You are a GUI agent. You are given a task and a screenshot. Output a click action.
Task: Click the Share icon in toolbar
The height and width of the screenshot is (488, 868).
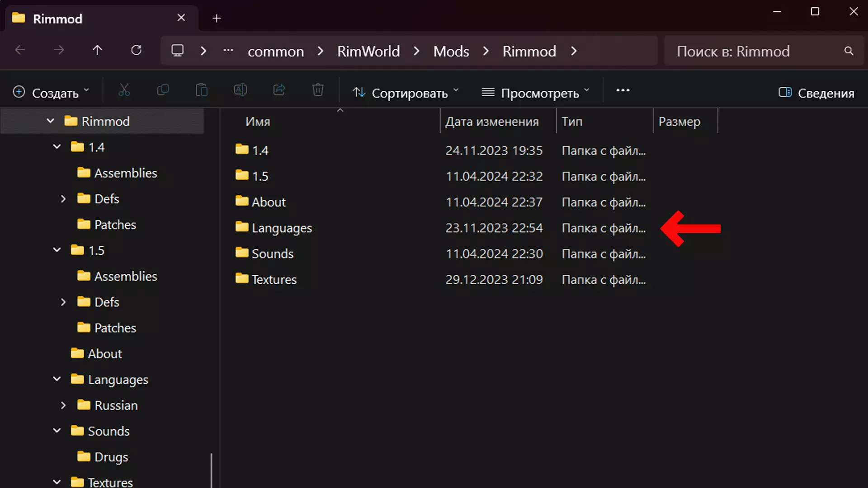[x=279, y=90]
